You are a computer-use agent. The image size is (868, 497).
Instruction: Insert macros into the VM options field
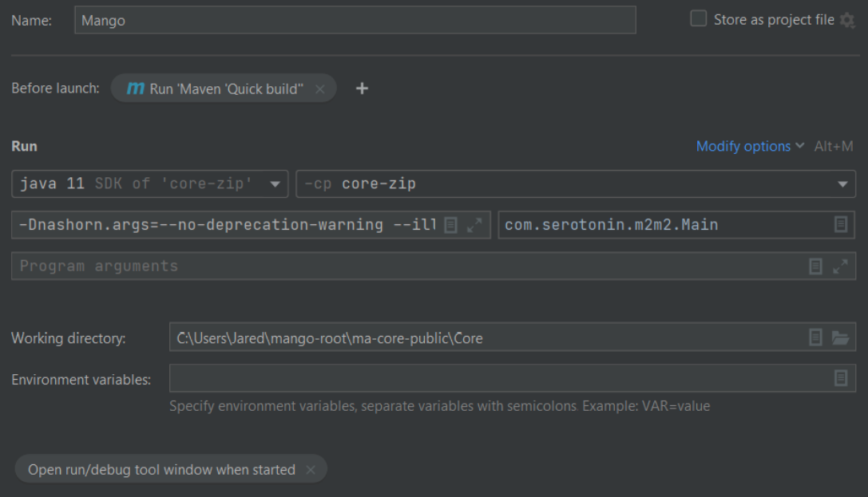tap(450, 225)
